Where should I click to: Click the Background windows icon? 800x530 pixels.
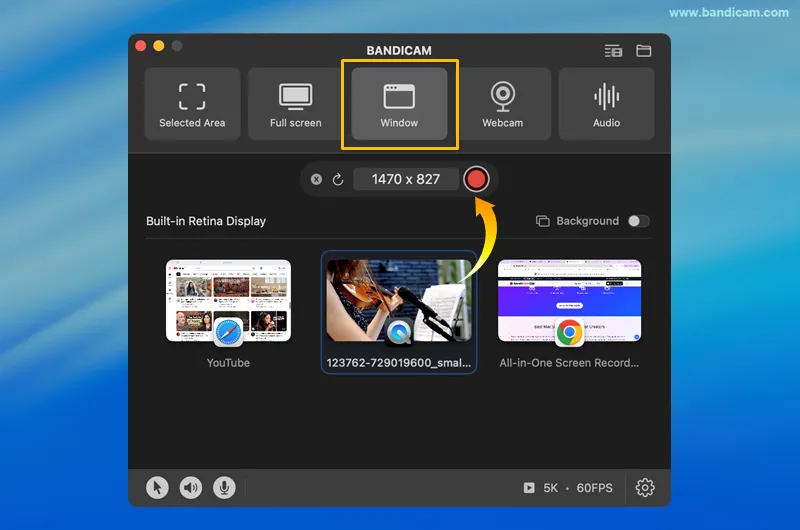point(542,221)
